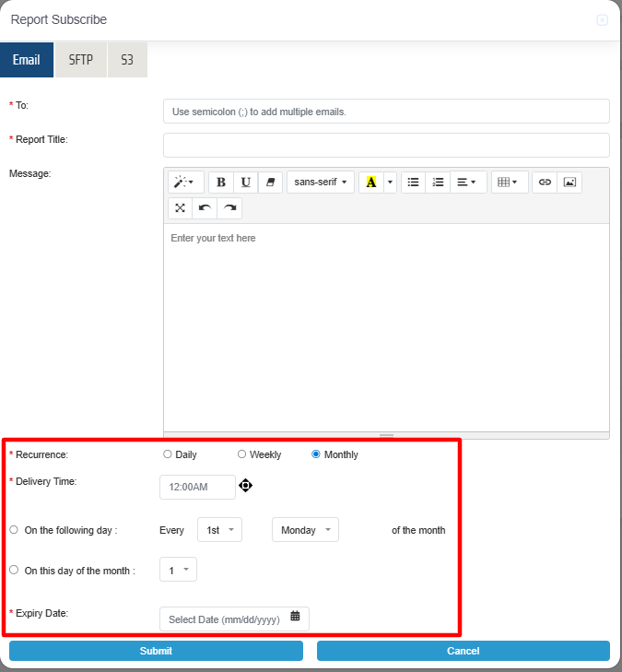Click the Report Title input field
The image size is (622, 672).
pos(386,145)
